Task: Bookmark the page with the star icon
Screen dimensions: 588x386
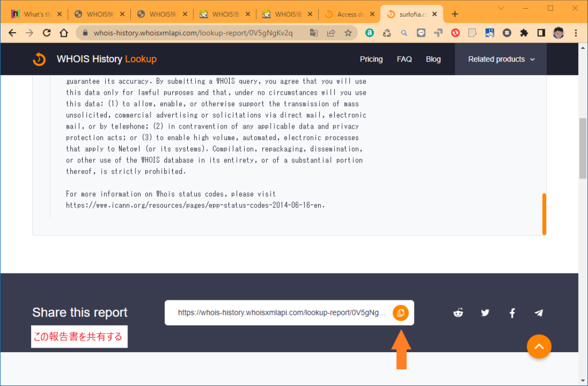Action: 349,33
